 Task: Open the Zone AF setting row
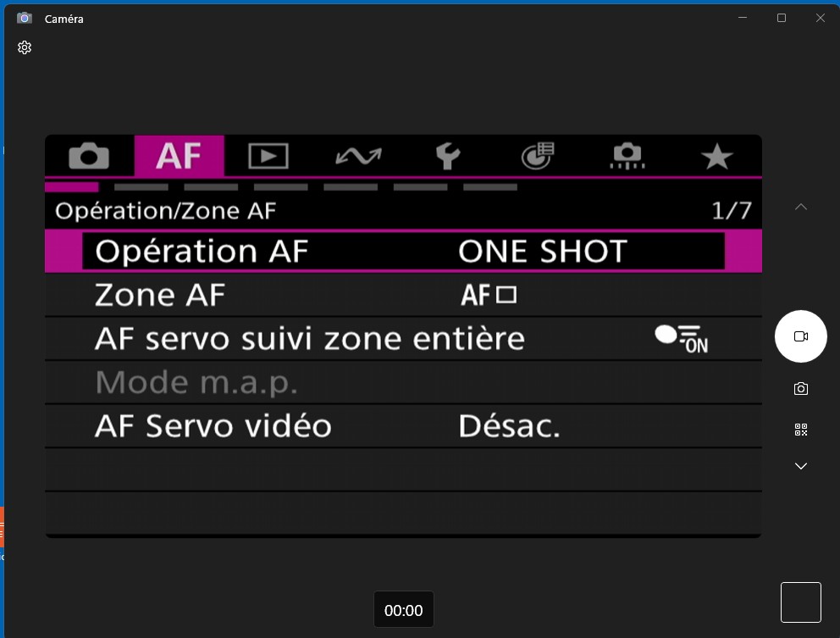[403, 295]
